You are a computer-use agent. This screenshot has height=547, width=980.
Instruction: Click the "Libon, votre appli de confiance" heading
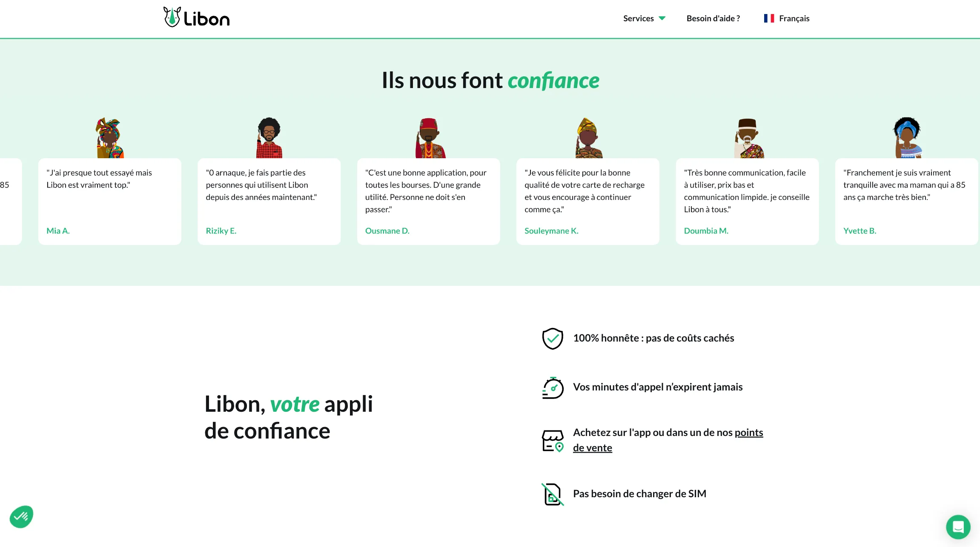pos(289,417)
